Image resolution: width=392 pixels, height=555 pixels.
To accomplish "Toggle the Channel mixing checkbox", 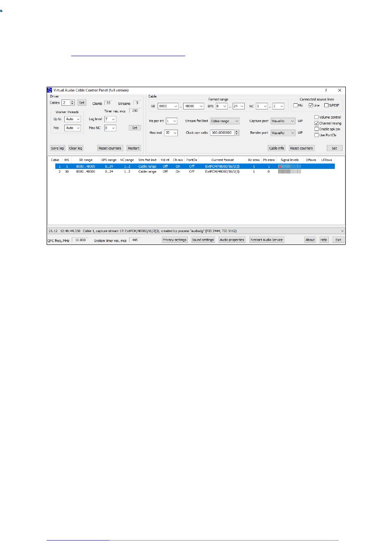I will click(316, 123).
